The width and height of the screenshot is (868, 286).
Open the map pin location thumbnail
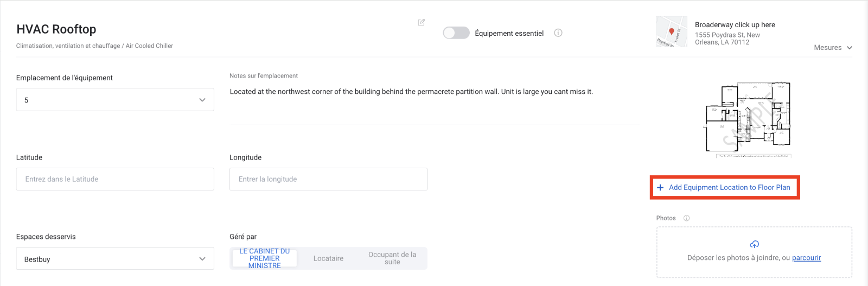pyautogui.click(x=671, y=32)
